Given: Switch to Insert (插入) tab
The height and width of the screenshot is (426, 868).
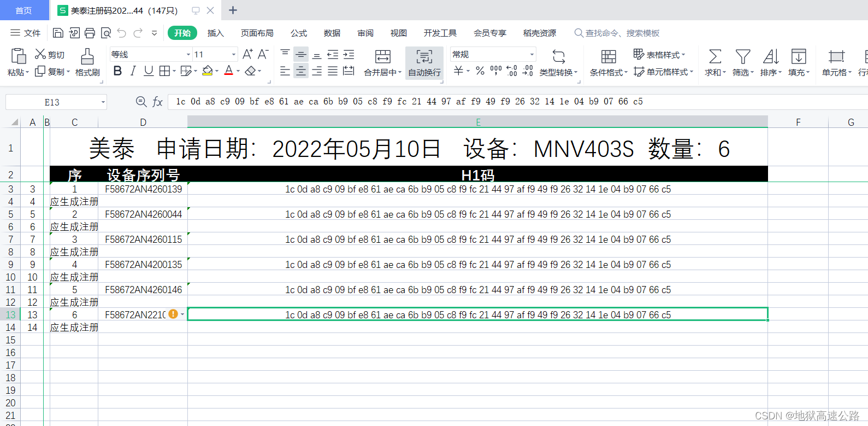Looking at the screenshot, I should (x=216, y=33).
